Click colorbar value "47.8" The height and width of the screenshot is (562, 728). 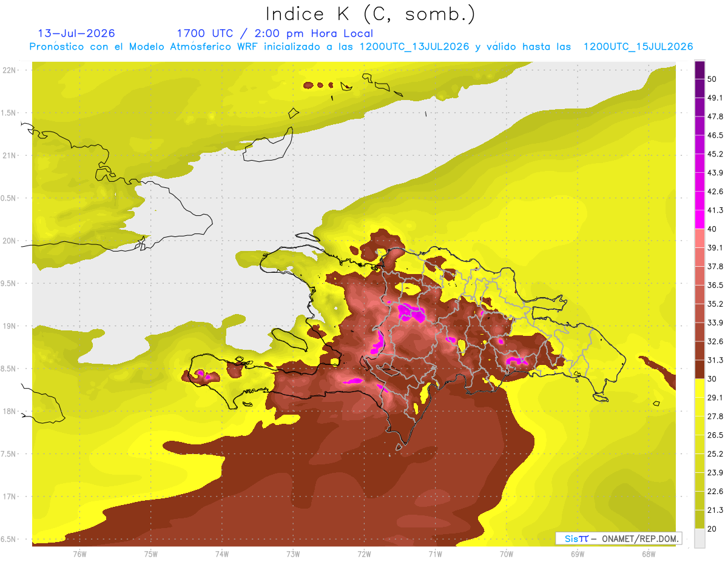click(715, 116)
